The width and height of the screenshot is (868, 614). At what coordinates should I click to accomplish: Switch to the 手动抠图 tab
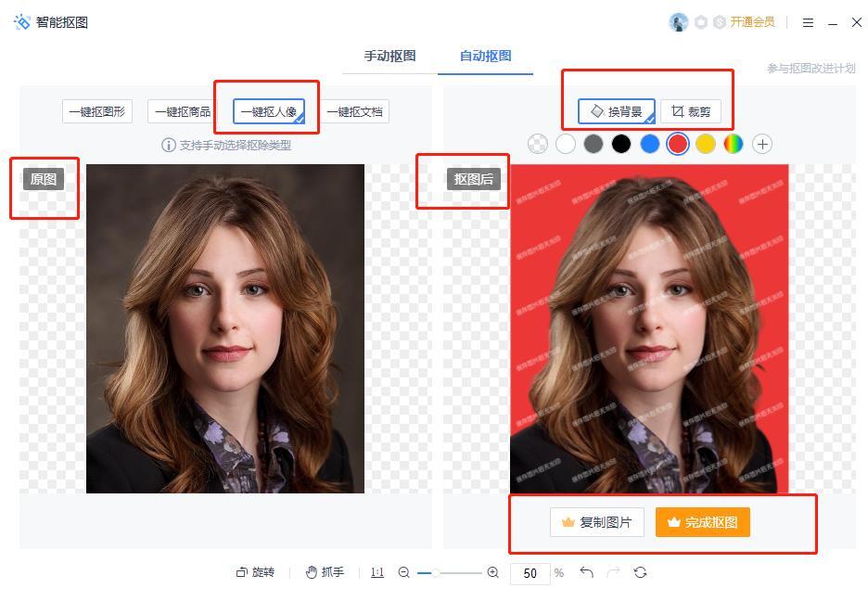pyautogui.click(x=390, y=56)
